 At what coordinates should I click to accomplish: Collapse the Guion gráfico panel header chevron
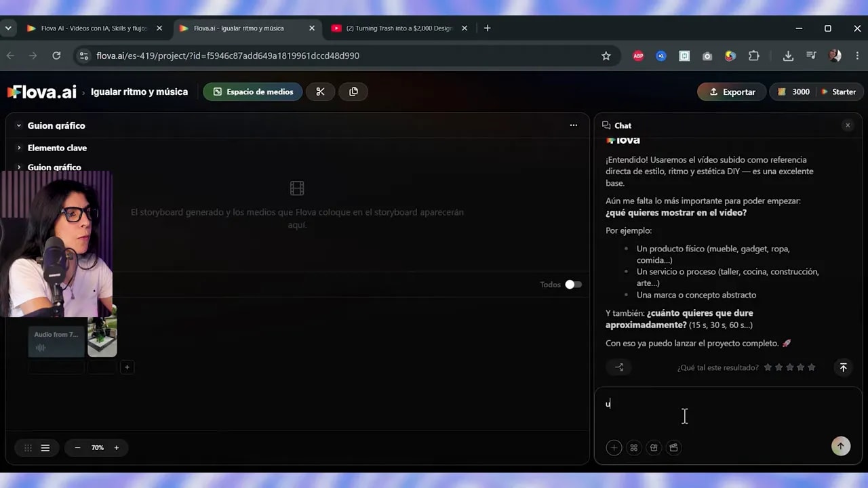pos(19,125)
